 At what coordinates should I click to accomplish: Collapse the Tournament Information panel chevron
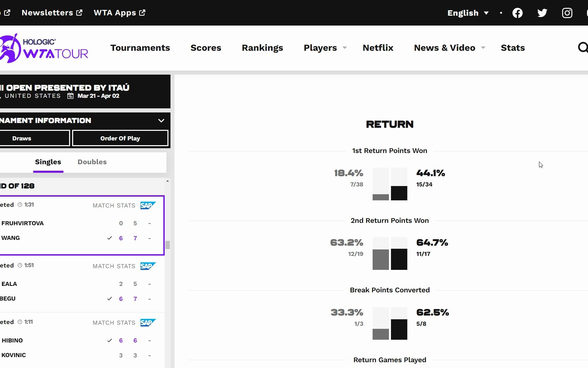tap(161, 121)
